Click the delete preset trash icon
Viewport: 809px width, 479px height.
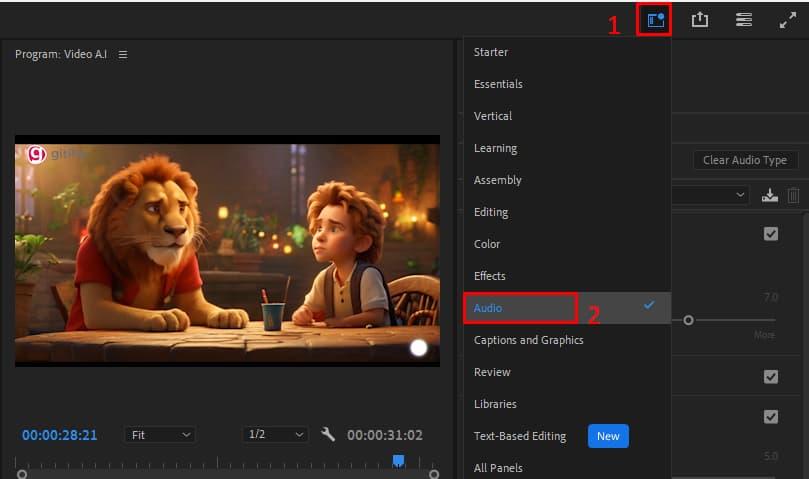click(x=794, y=195)
